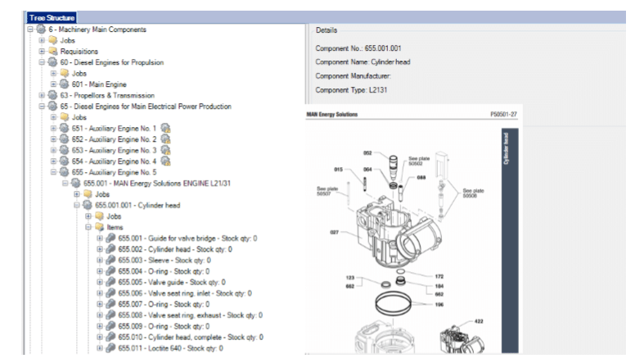Click gear icon for 654 - Auxiliary Engine No. 4
644x363 pixels.
(64, 161)
